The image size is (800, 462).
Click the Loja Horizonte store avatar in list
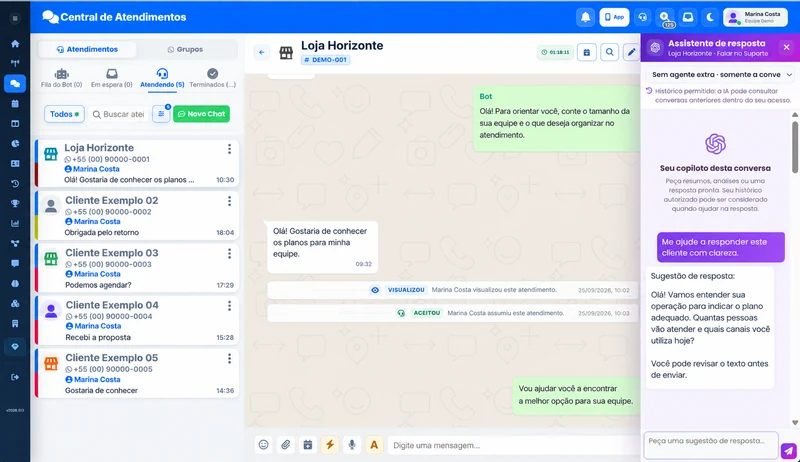coord(51,153)
